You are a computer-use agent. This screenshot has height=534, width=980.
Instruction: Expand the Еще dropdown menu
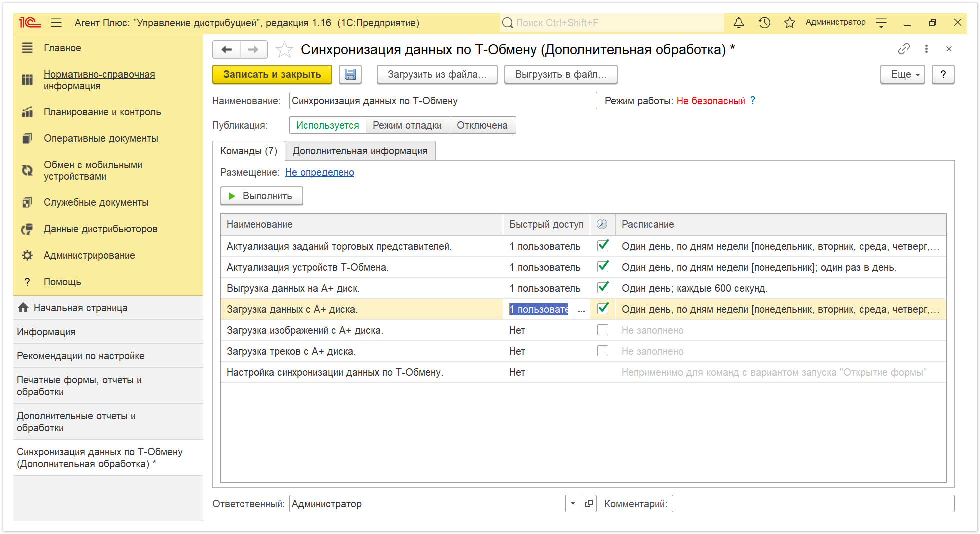pyautogui.click(x=903, y=74)
